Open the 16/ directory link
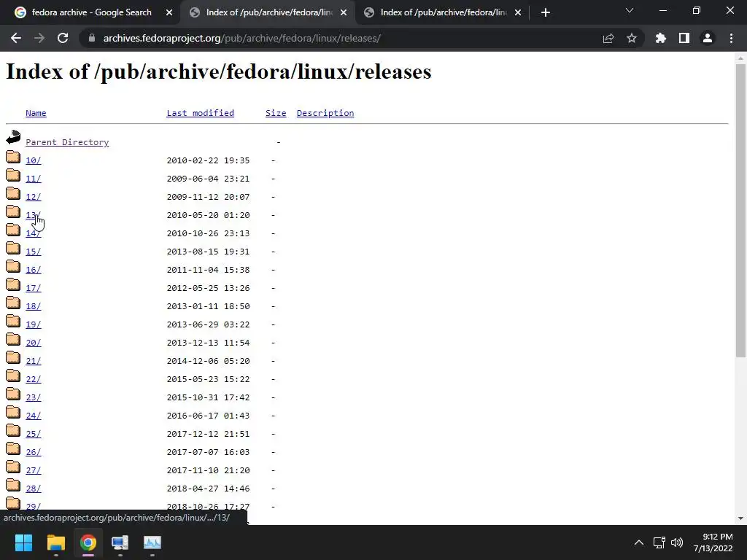 [34, 270]
